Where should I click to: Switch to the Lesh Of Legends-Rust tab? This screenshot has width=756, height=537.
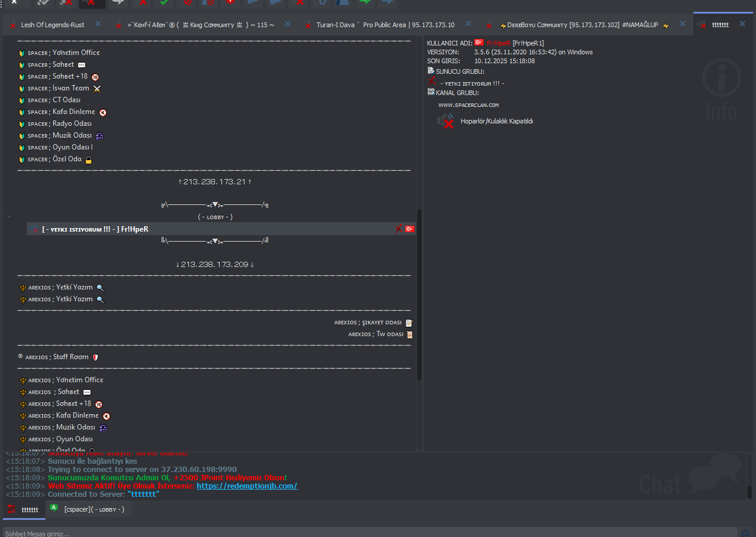pos(53,25)
